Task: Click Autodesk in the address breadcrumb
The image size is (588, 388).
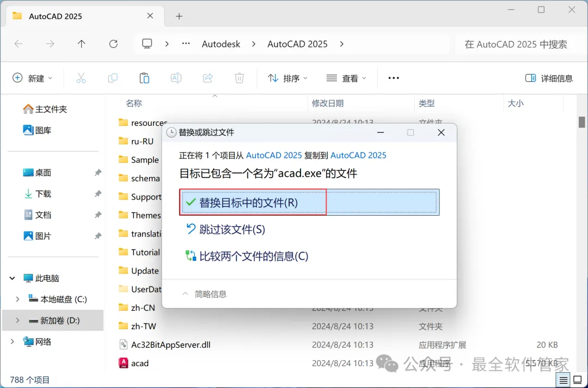Action: [x=221, y=44]
